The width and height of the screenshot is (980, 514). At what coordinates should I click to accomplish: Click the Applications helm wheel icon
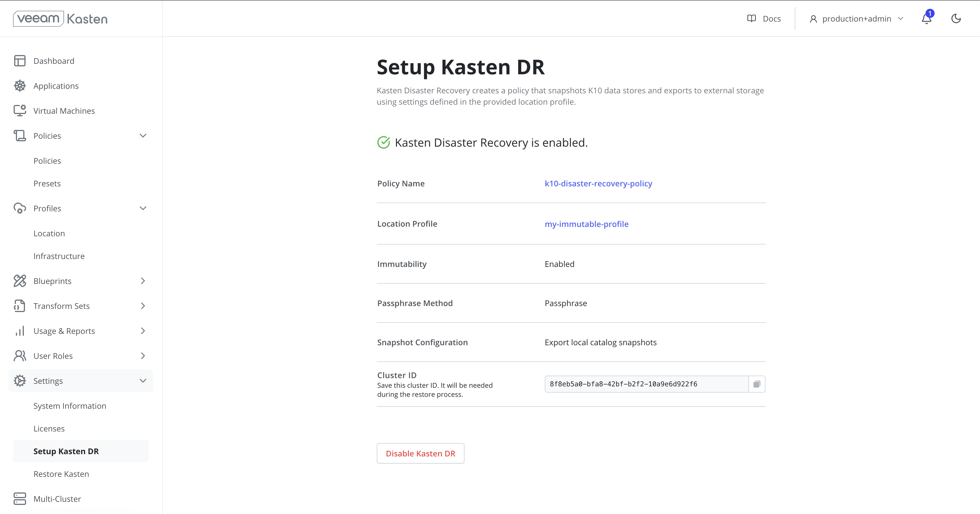pyautogui.click(x=20, y=86)
